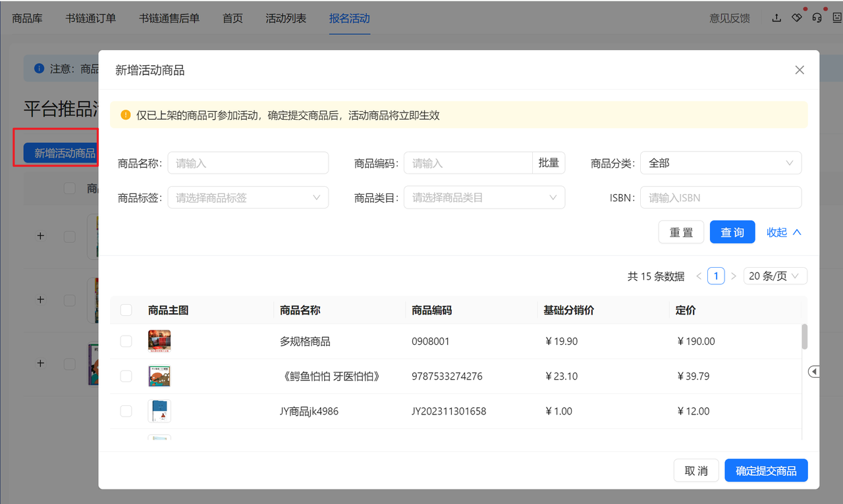Click the 意见反馈 link in top bar
843x504 pixels.
730,18
